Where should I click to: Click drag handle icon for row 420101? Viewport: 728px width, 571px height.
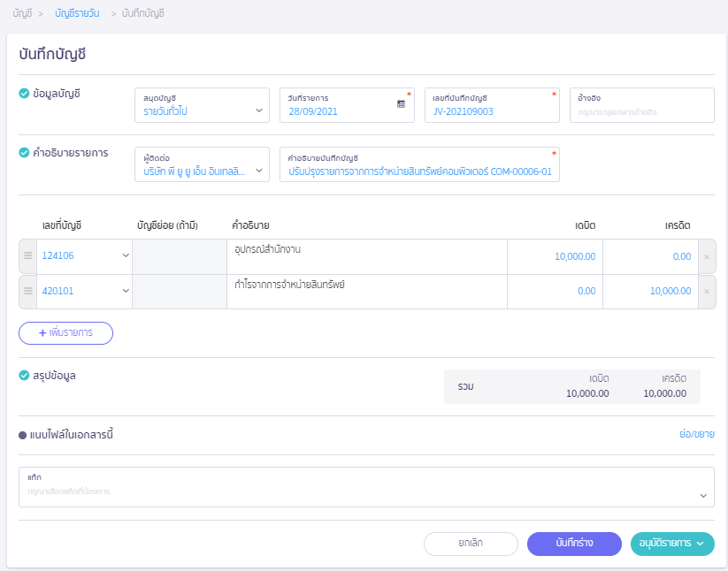27,291
